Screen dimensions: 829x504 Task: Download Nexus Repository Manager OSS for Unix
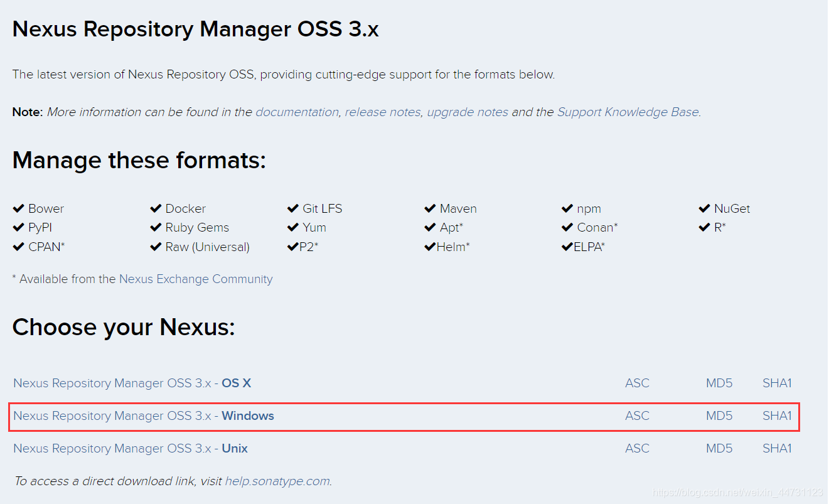(131, 448)
